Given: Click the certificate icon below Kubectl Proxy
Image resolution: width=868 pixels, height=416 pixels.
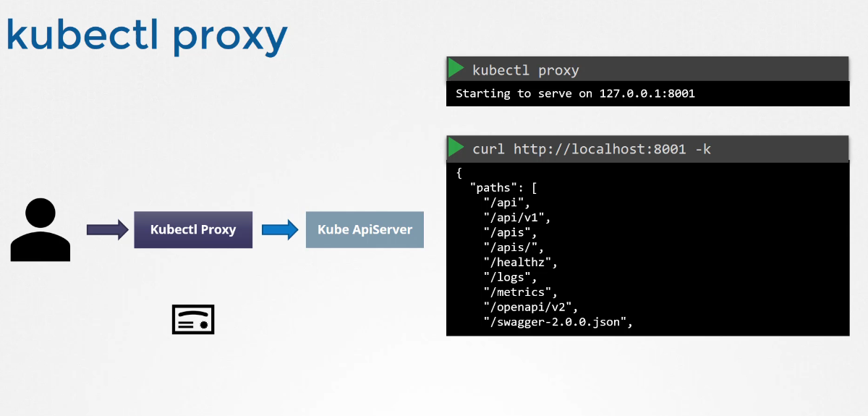Looking at the screenshot, I should click(x=193, y=320).
